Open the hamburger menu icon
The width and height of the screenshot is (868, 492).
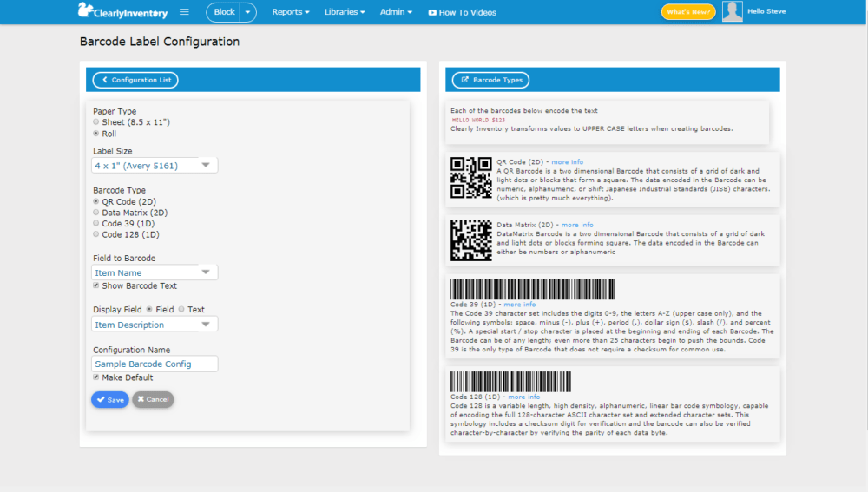184,11
